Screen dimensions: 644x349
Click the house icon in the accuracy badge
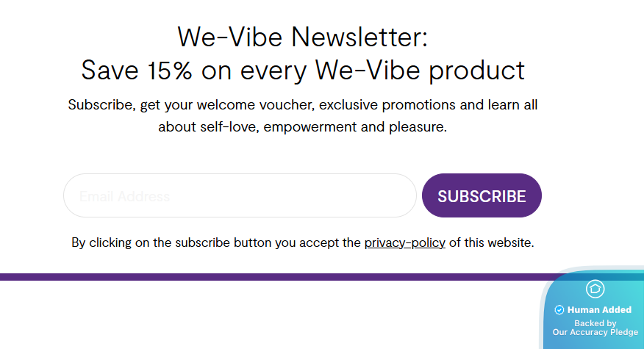tap(595, 289)
